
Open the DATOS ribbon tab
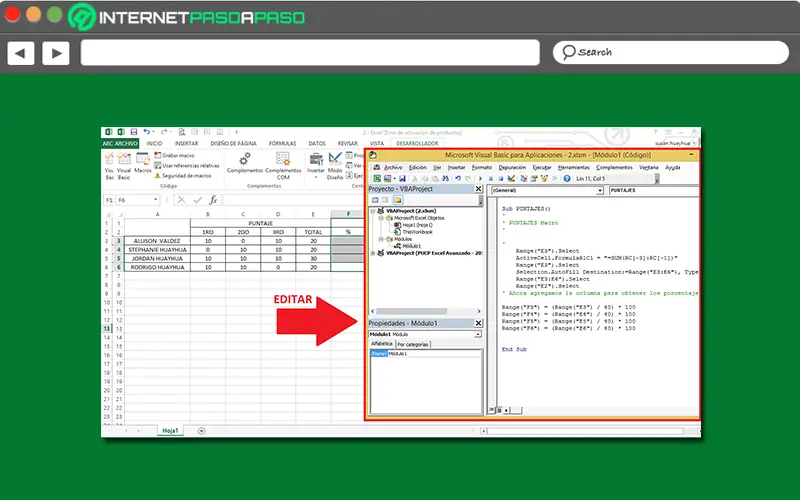[x=317, y=143]
